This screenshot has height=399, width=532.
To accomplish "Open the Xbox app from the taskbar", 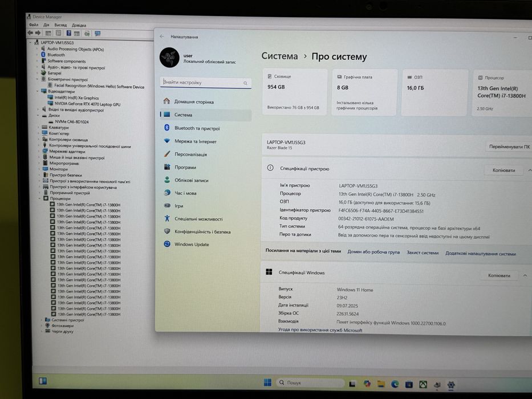I will [423, 384].
